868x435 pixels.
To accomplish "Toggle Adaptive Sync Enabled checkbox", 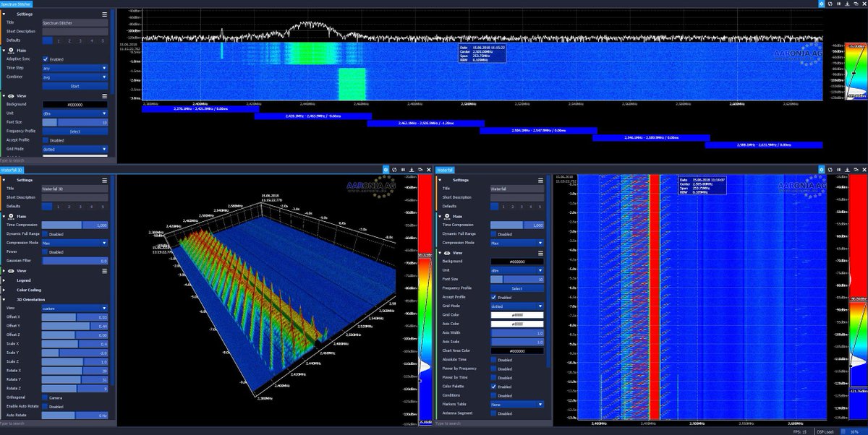I will click(x=46, y=59).
